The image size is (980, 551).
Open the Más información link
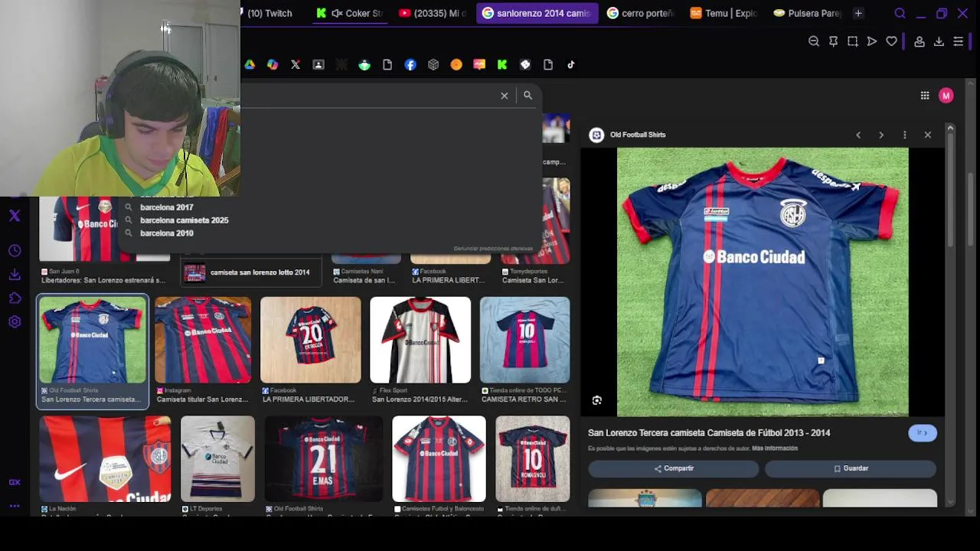[775, 448]
